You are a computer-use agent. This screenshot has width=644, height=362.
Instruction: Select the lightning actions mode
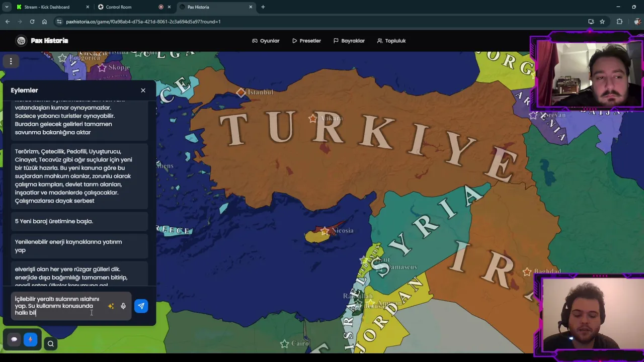30,339
